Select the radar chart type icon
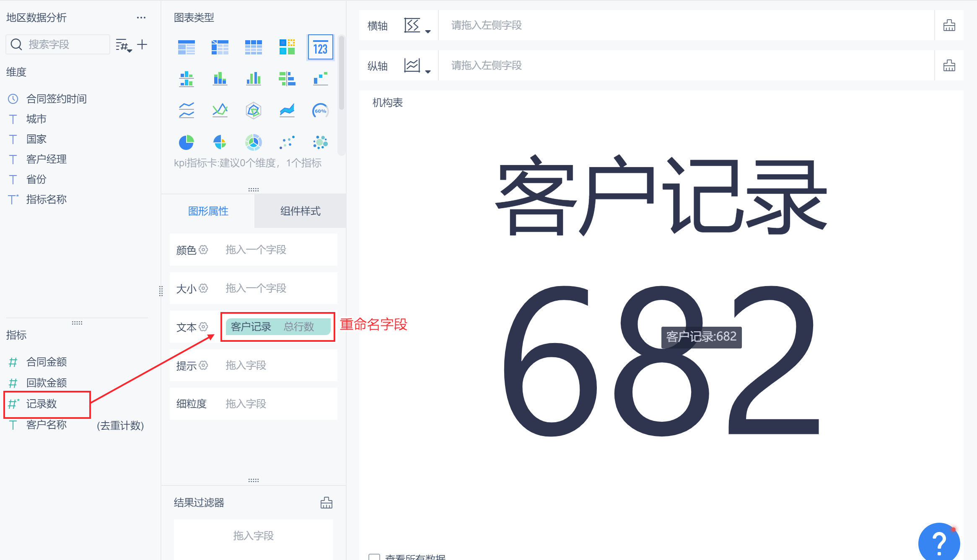The image size is (977, 560). tap(253, 111)
